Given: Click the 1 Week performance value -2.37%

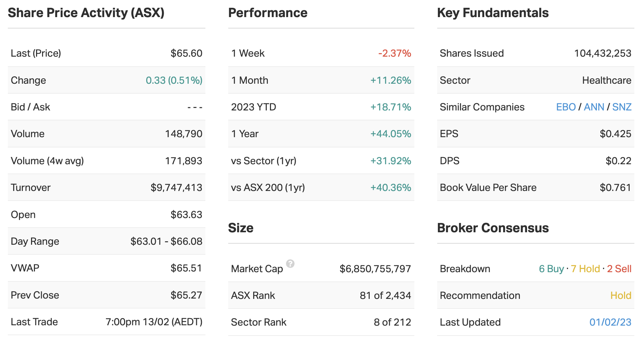Looking at the screenshot, I should 394,53.
